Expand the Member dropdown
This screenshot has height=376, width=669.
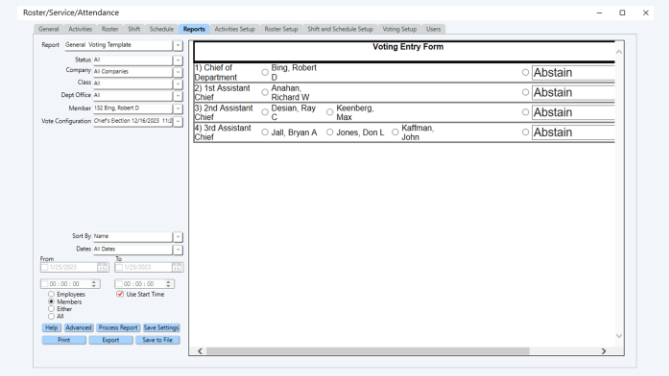tap(178, 108)
